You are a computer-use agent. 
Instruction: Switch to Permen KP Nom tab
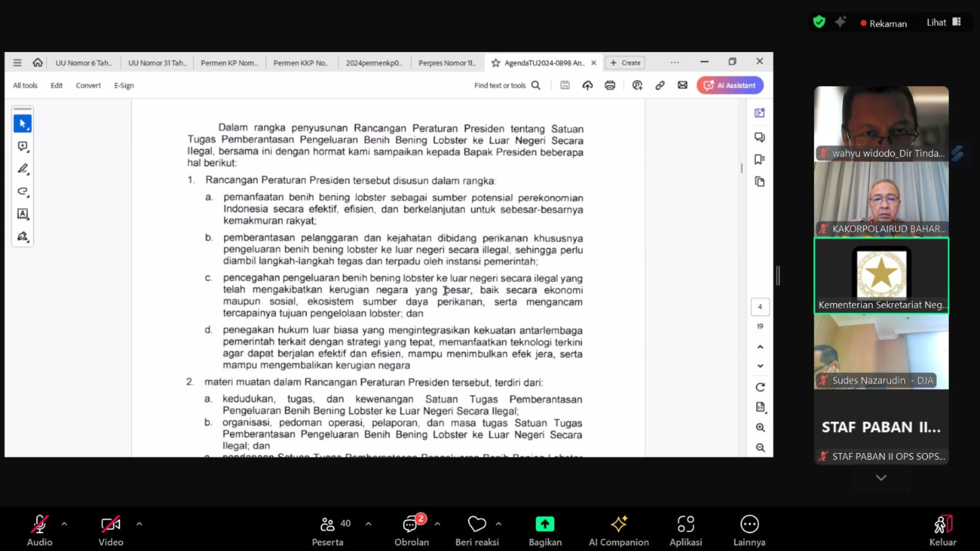pos(230,63)
